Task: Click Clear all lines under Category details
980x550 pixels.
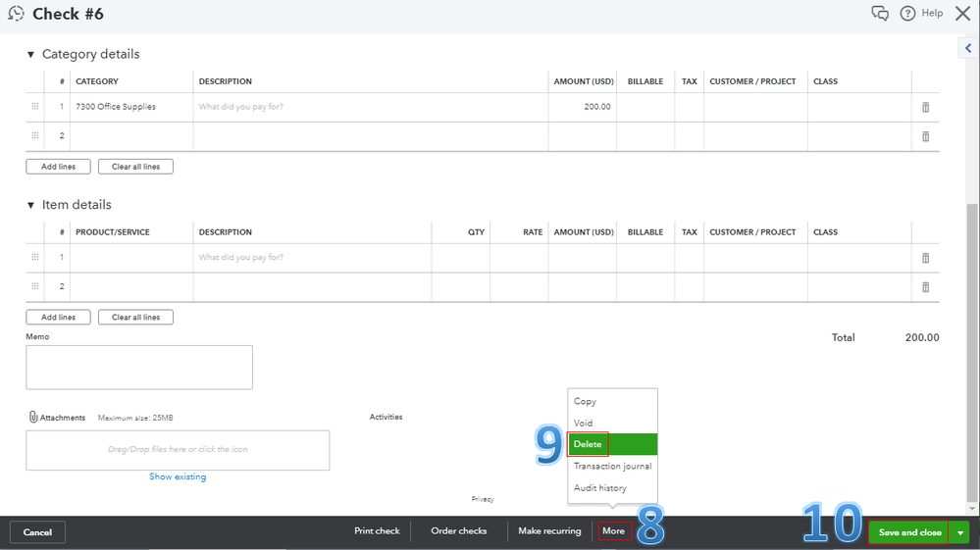Action: tap(135, 167)
